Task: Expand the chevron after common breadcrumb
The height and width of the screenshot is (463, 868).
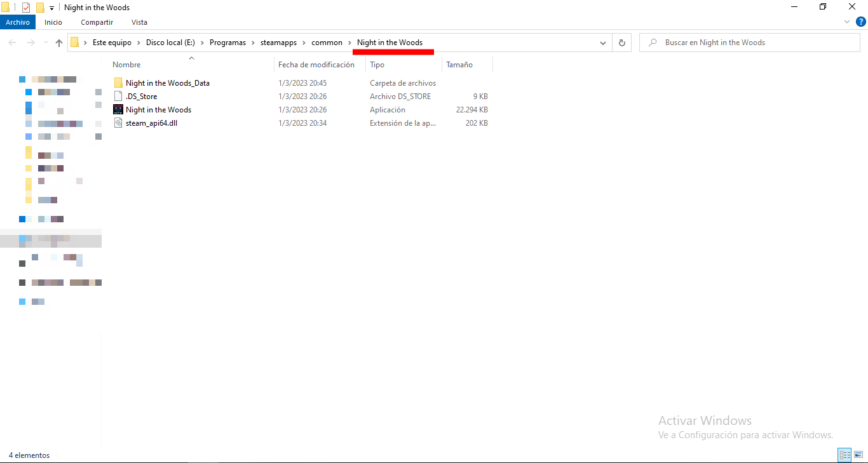Action: 349,43
